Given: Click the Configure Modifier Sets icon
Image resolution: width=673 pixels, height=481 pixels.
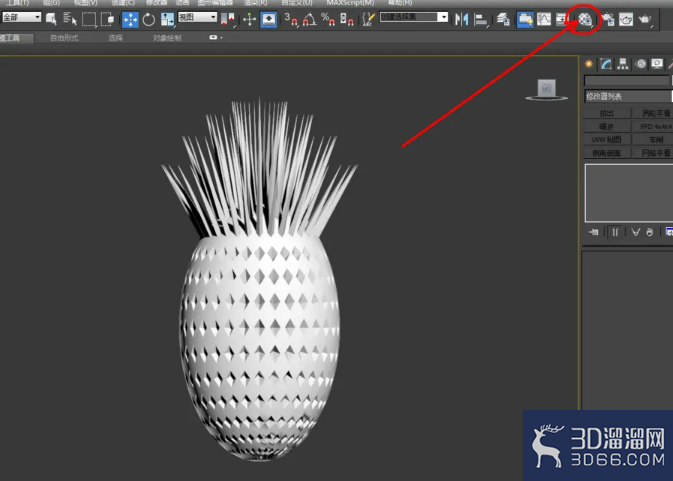Looking at the screenshot, I should pos(669,232).
